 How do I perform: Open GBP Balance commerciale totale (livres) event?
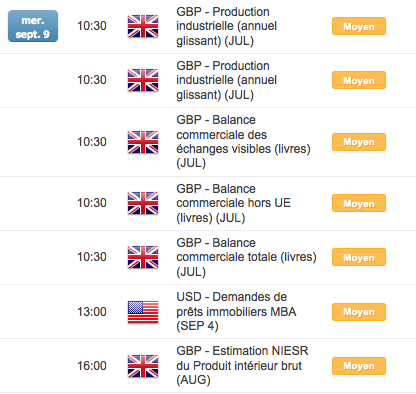click(246, 257)
